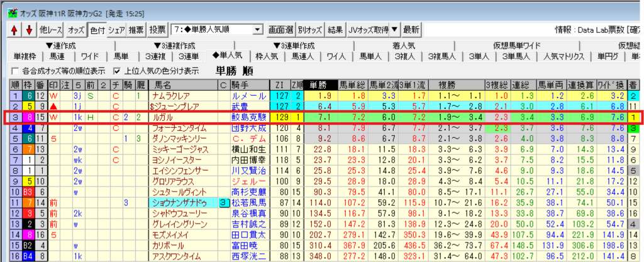
Task: Switch to the 馬連 tab
Action: (50, 57)
